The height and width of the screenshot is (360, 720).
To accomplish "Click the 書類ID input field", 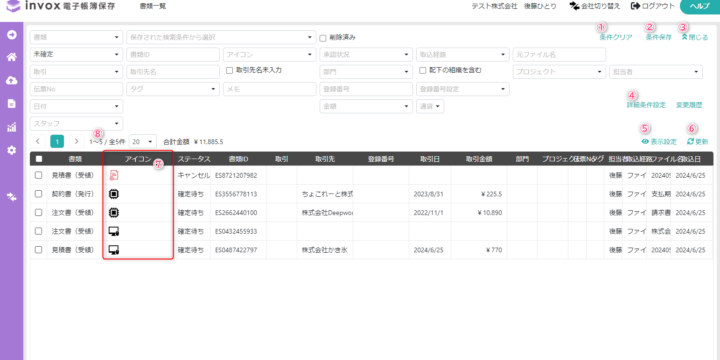I will (x=173, y=55).
